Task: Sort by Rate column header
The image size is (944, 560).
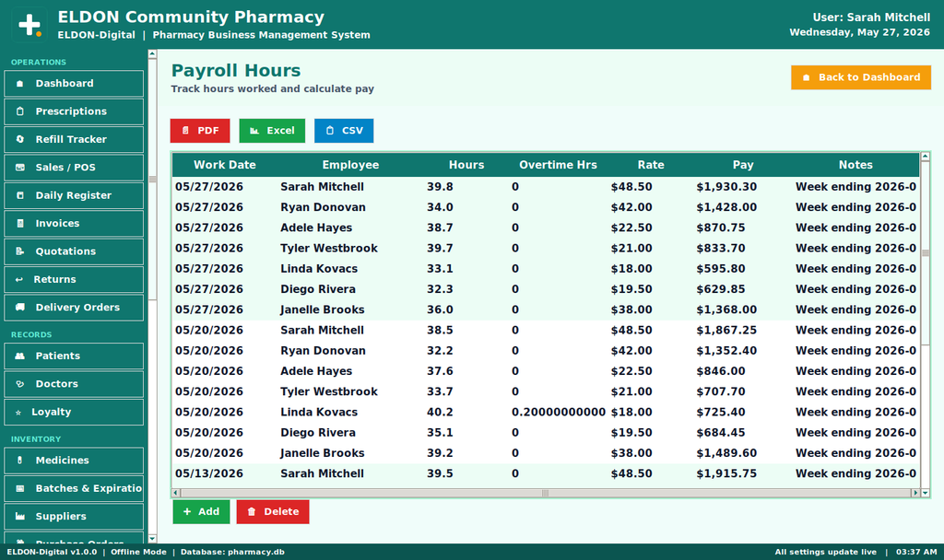Action: click(x=651, y=165)
